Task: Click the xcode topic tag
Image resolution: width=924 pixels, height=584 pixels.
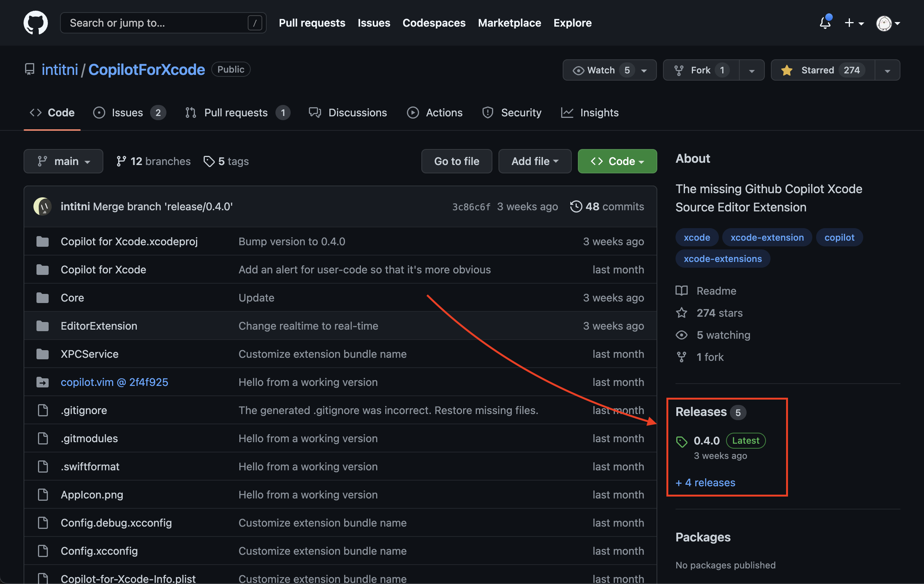Action: tap(696, 237)
